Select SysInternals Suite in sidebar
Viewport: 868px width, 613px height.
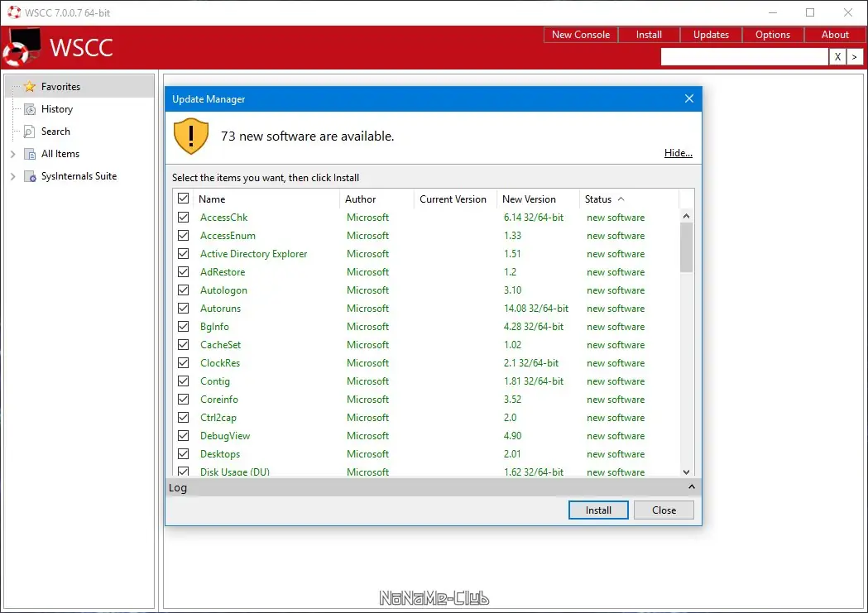[79, 176]
